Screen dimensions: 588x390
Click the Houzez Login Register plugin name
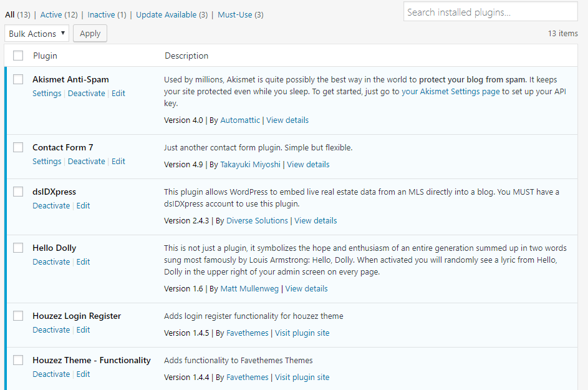(77, 316)
